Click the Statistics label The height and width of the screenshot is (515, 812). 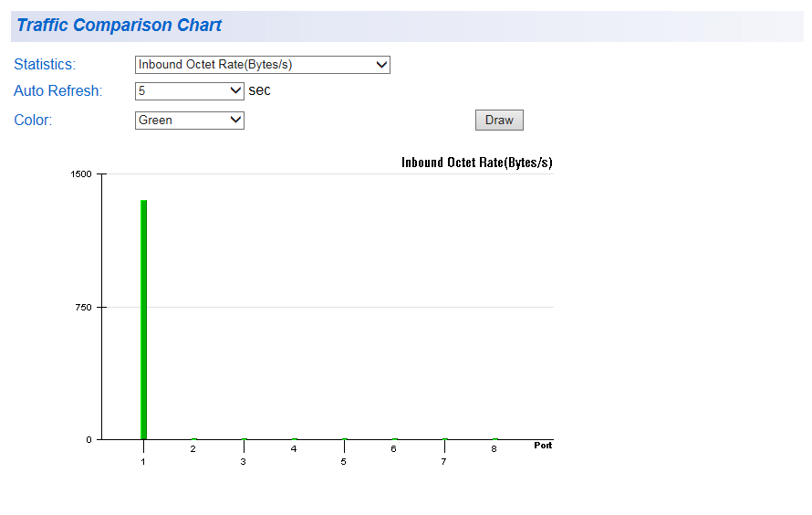click(x=45, y=64)
